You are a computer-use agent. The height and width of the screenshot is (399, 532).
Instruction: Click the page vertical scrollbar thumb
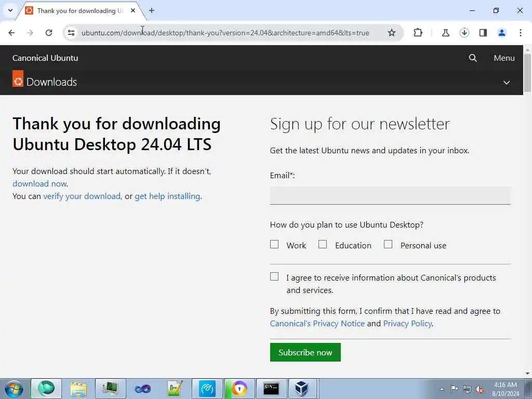click(527, 73)
